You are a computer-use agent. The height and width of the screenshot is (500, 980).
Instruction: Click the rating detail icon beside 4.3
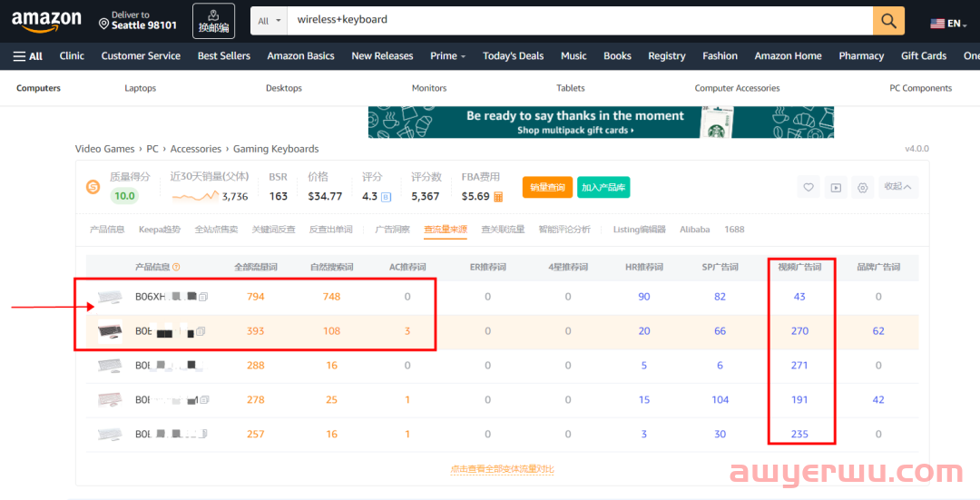[386, 197]
